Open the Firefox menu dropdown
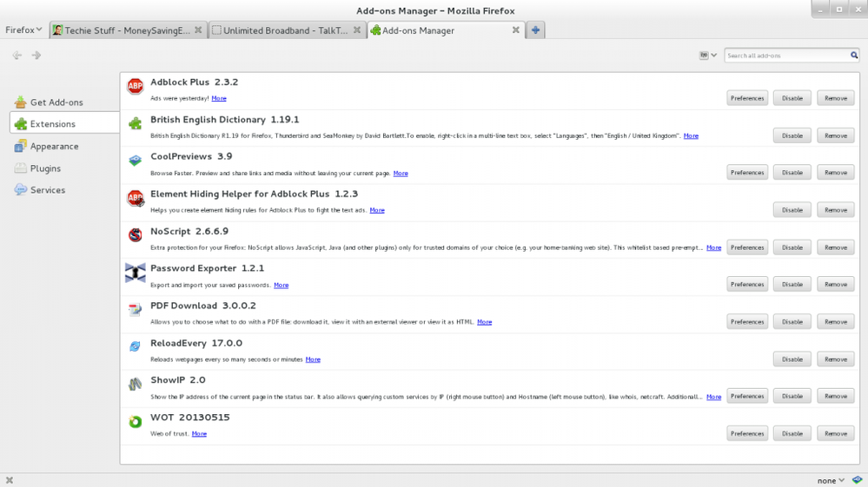 click(x=23, y=30)
